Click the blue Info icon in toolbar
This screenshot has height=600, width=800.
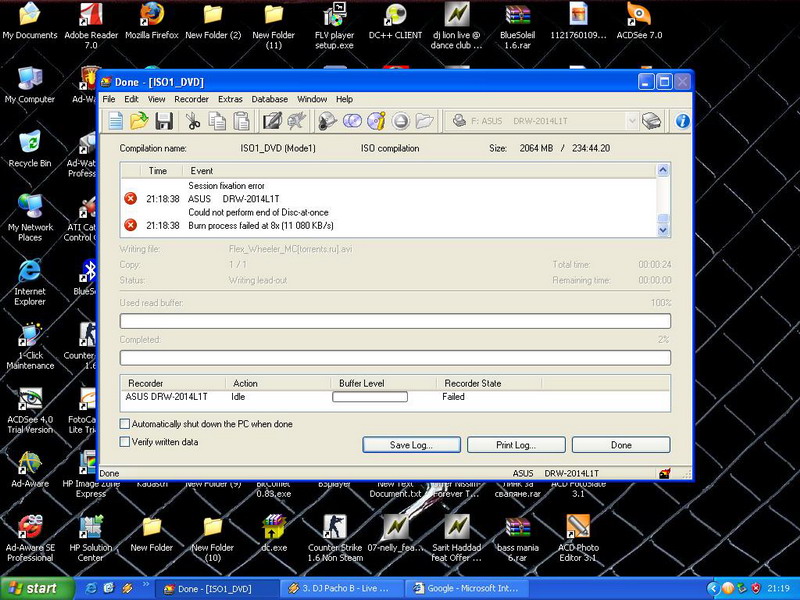(x=683, y=121)
